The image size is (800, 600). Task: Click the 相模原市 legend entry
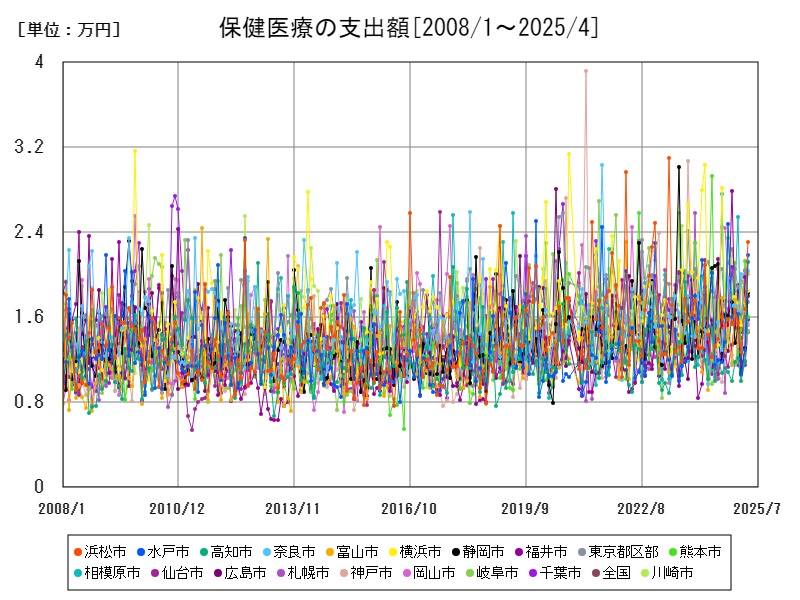[x=107, y=573]
